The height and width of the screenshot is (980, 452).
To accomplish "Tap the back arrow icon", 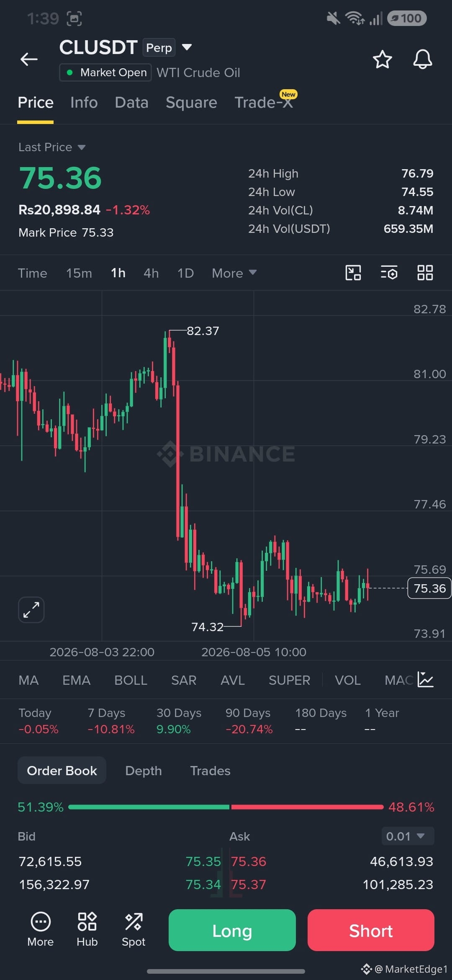I will click(x=29, y=59).
